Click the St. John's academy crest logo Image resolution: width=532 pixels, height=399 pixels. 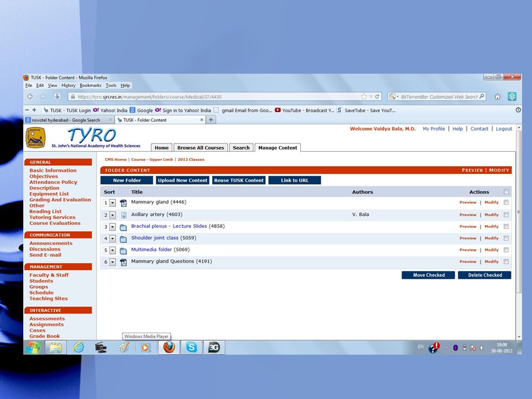[35, 137]
